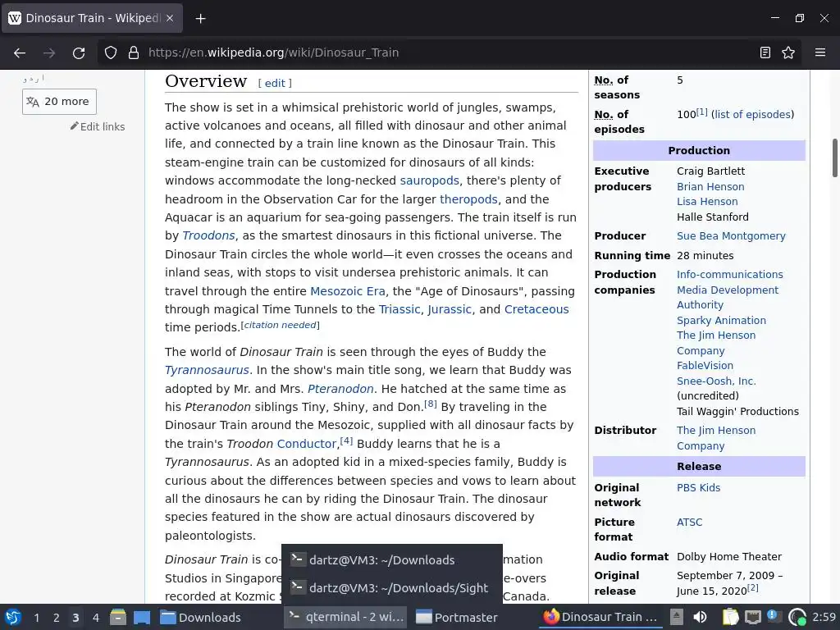
Task: Click the show desktop icon
Action: [141, 617]
